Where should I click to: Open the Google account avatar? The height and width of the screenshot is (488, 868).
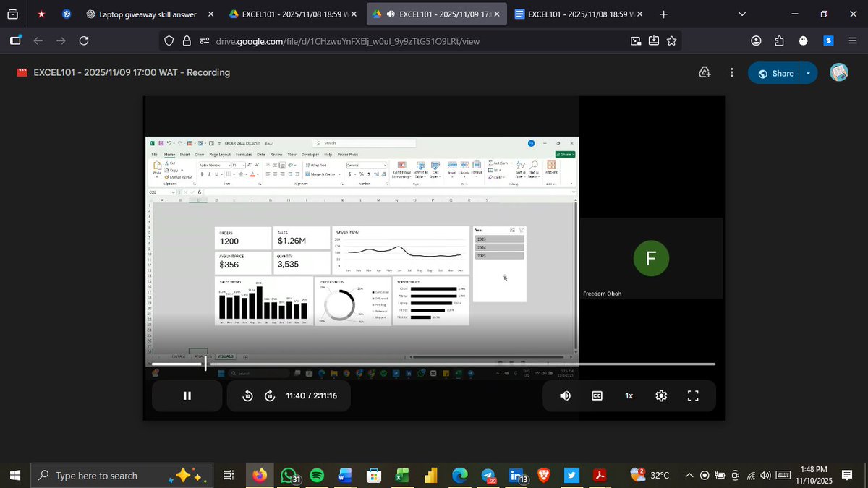839,72
